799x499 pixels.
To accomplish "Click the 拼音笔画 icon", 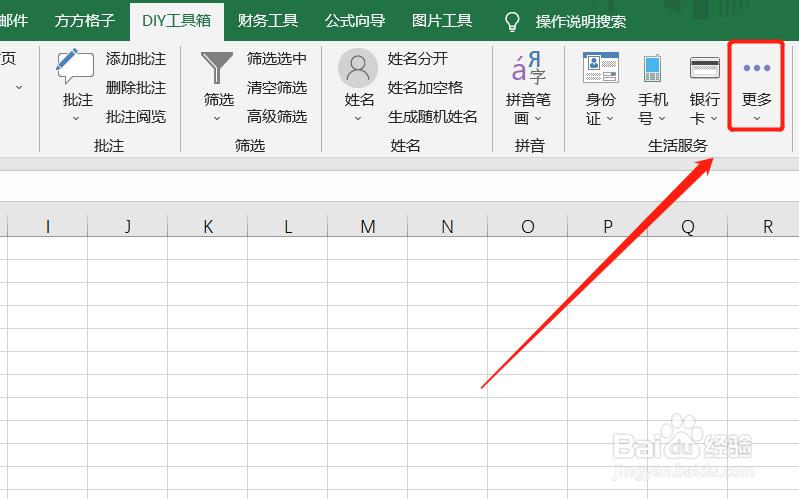I will click(528, 67).
